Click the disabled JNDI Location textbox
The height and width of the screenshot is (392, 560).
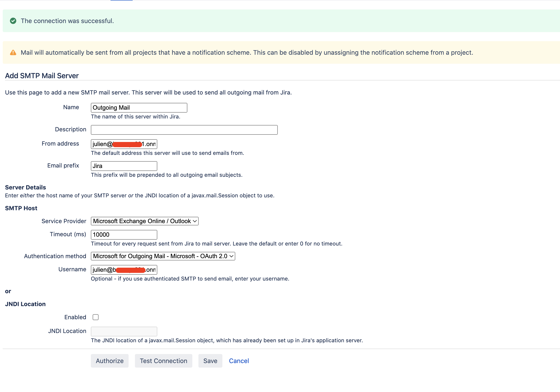124,331
